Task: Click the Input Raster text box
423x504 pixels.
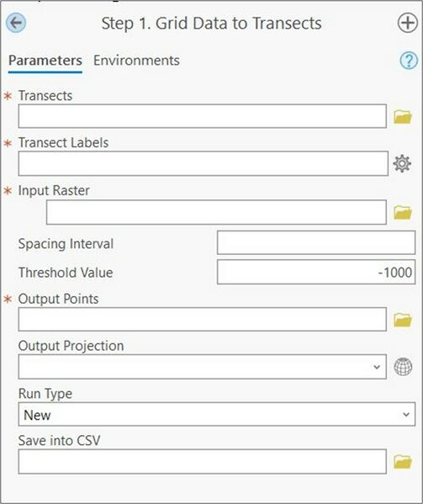Action: 216,212
